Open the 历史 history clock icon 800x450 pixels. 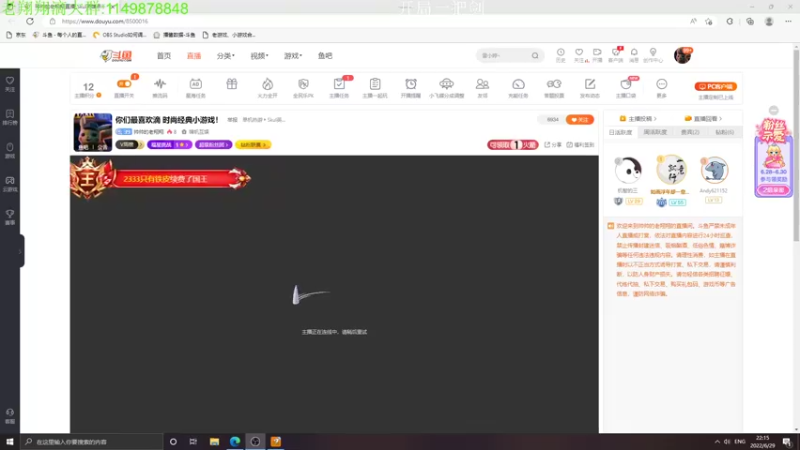coord(560,55)
